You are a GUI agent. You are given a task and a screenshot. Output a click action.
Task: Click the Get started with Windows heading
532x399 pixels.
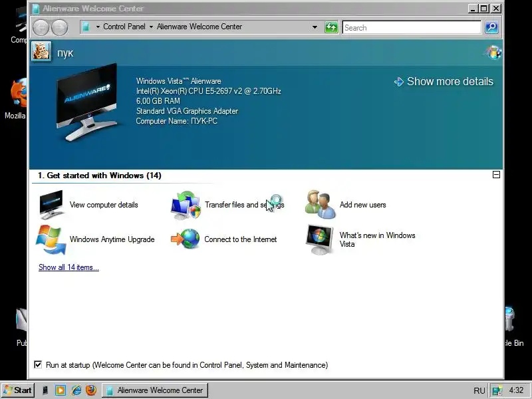click(99, 176)
